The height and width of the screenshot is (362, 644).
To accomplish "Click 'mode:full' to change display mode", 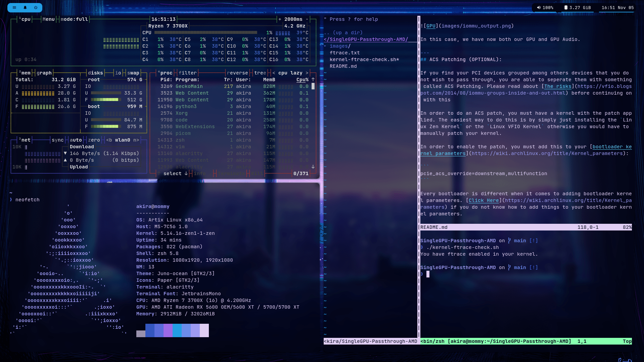I will 75,19.
